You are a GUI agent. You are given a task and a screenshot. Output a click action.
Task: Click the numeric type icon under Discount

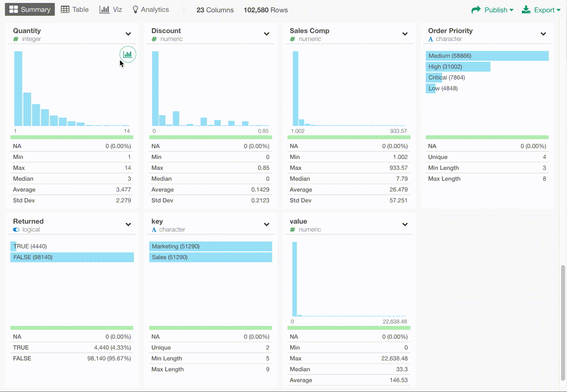click(154, 39)
